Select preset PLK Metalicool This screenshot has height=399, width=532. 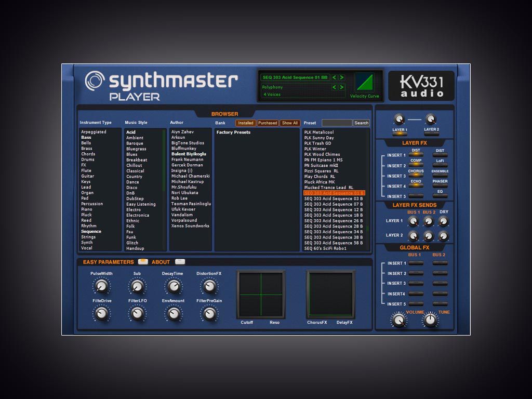tap(319, 132)
